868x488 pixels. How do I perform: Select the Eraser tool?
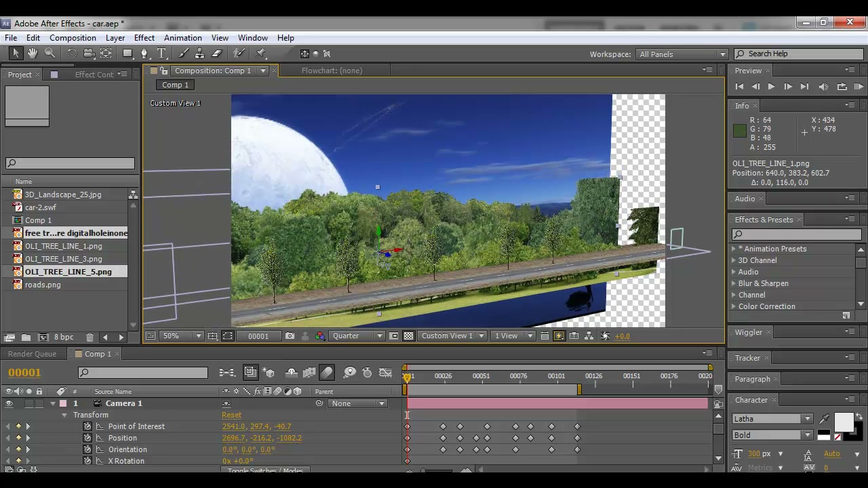(217, 54)
